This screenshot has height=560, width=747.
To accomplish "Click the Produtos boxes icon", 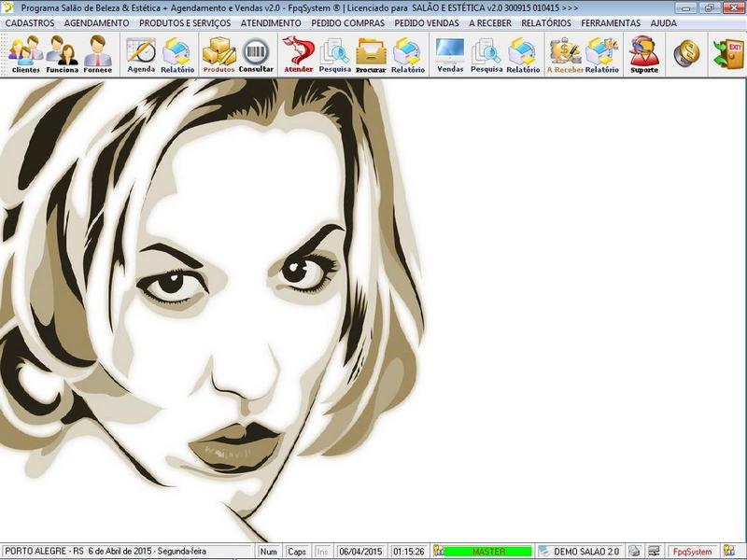I will (x=218, y=54).
